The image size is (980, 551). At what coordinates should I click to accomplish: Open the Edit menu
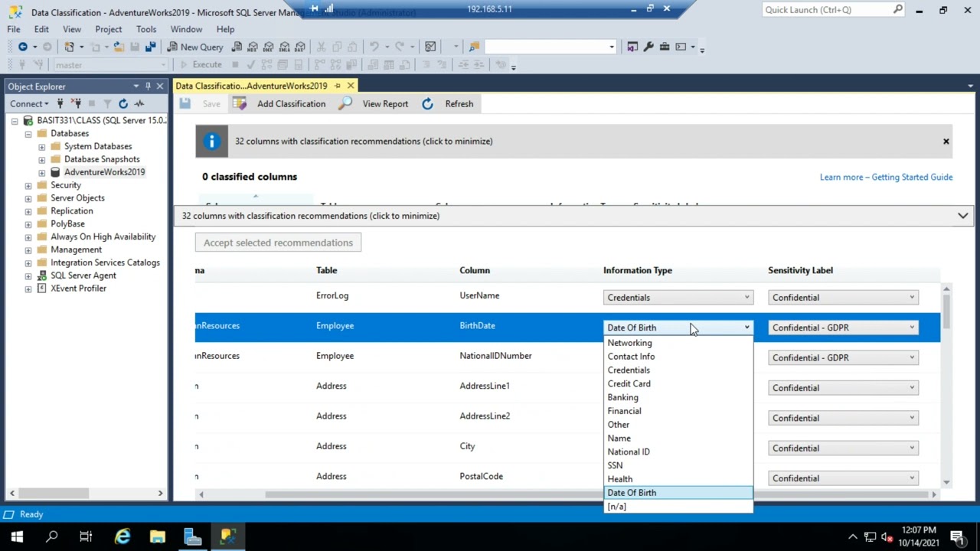(x=41, y=29)
